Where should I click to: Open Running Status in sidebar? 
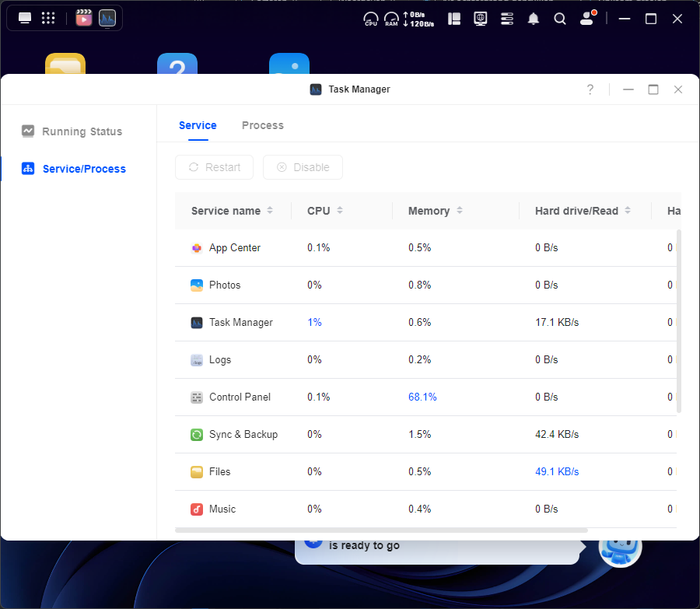tap(82, 131)
